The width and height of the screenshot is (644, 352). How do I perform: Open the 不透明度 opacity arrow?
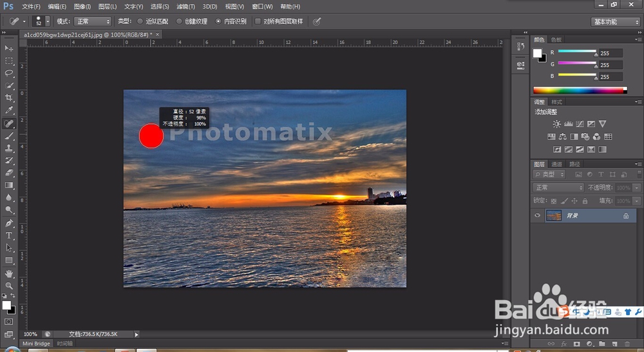click(x=637, y=188)
